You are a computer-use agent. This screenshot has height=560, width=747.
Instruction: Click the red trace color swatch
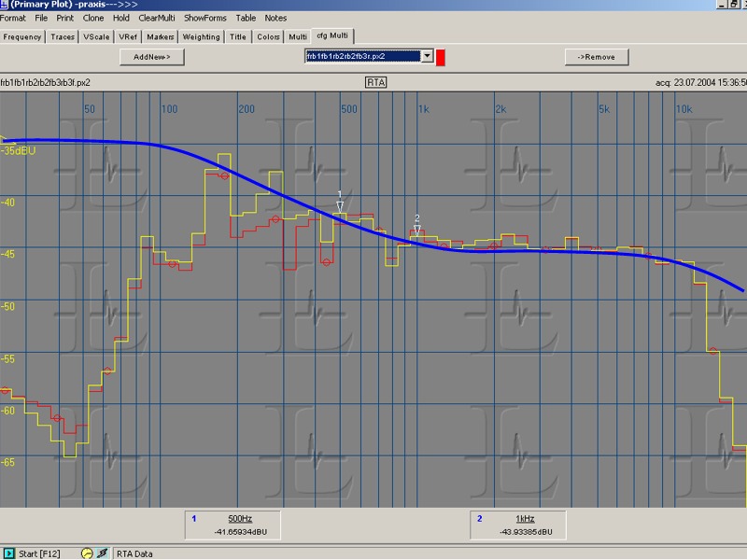[x=441, y=57]
